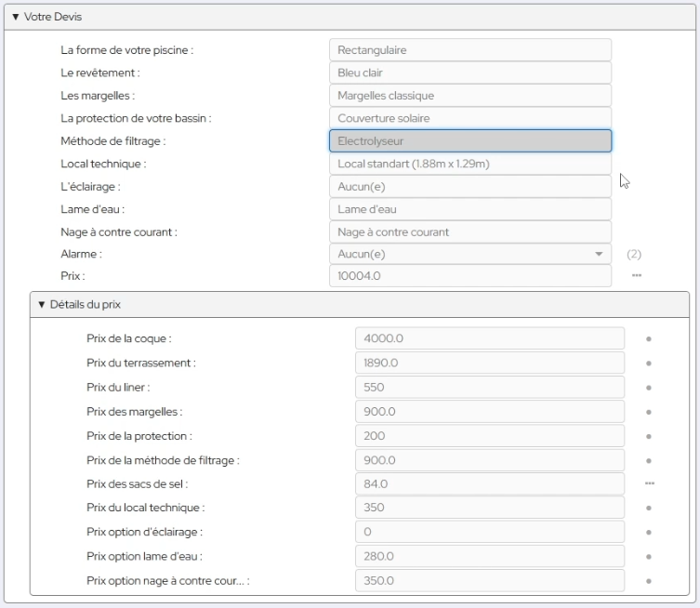Click the ellipsis icon beside Prix des sacs de sel
This screenshot has width=700, height=608.
[650, 483]
